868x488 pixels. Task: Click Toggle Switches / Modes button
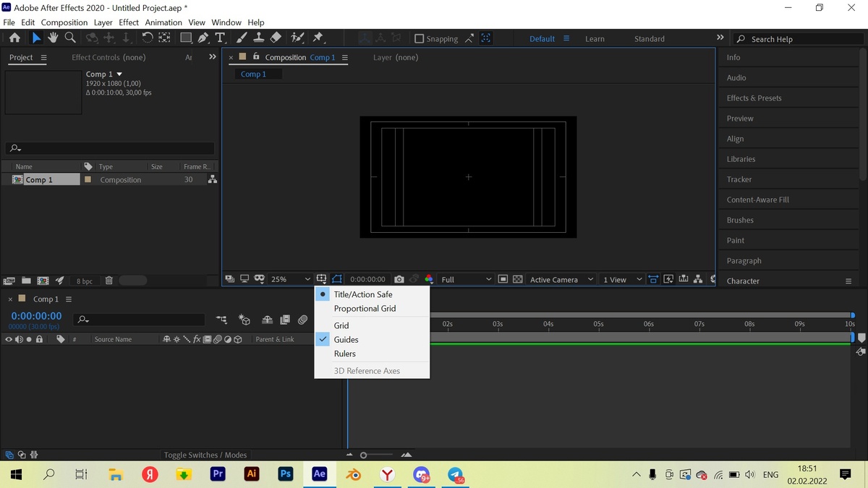tap(205, 455)
